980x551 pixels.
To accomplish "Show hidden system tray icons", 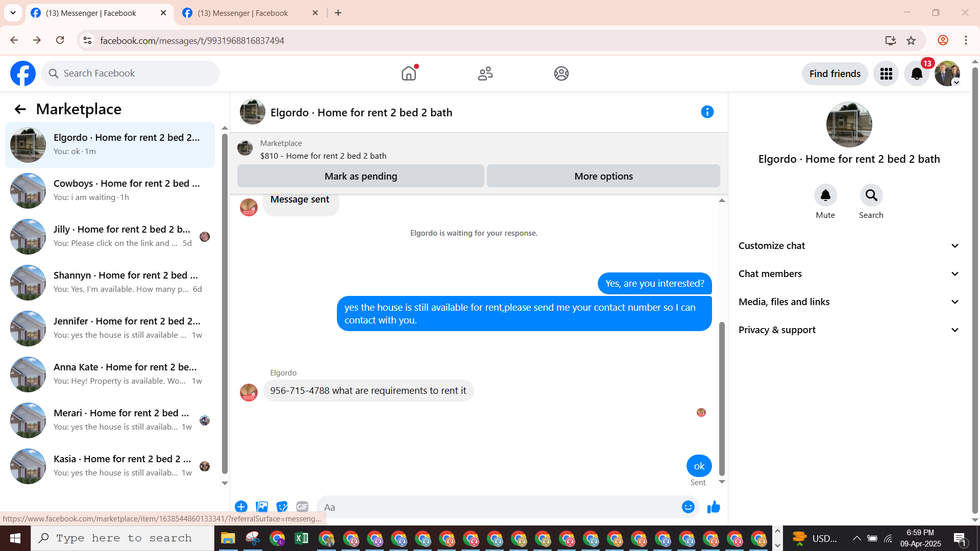I will pos(857,538).
